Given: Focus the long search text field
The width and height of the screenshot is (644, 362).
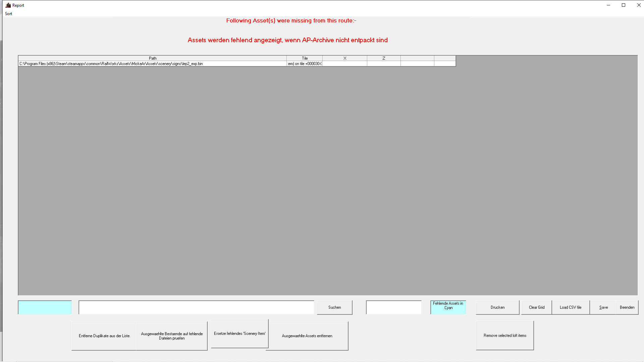Looking at the screenshot, I should [196, 307].
